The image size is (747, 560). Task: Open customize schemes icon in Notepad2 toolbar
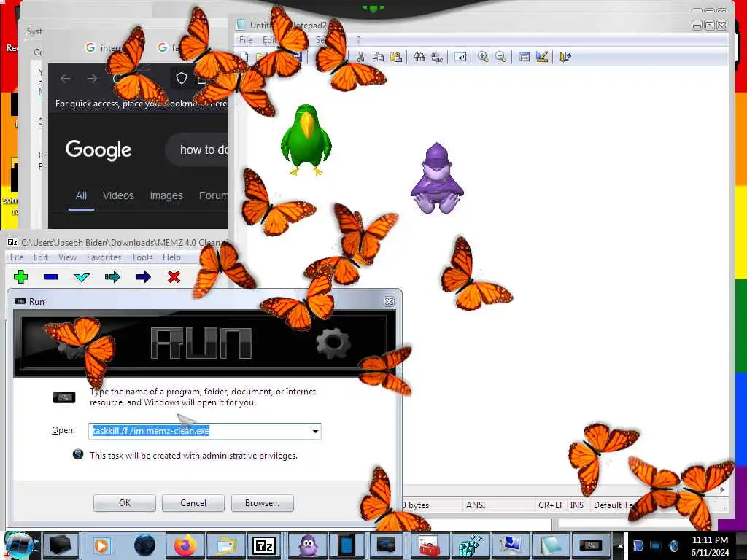pyautogui.click(x=542, y=57)
